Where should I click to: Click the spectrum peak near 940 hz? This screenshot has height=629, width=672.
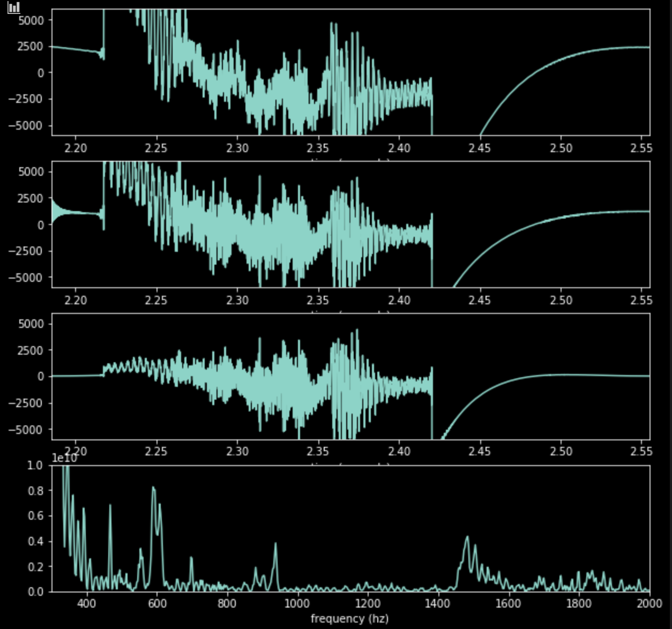276,544
